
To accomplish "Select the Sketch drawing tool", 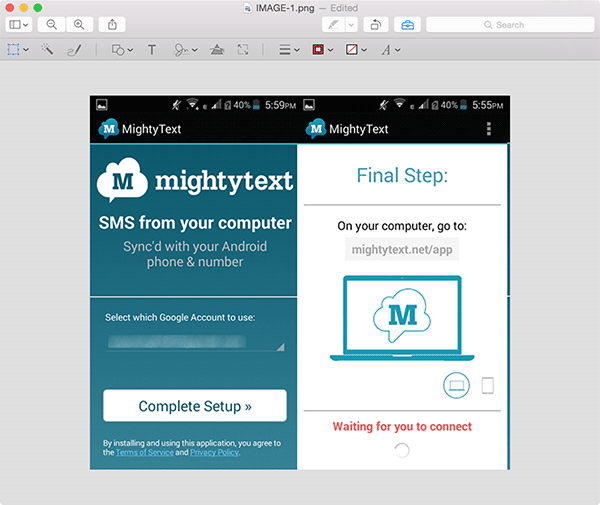I will (74, 50).
